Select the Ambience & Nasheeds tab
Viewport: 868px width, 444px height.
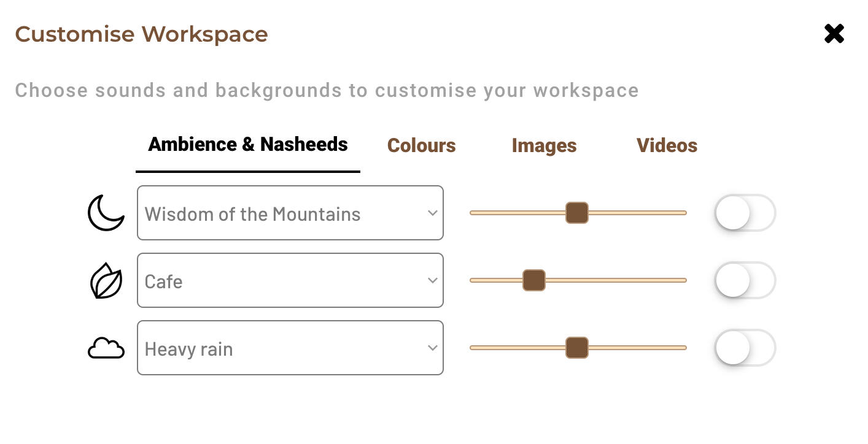click(x=248, y=145)
